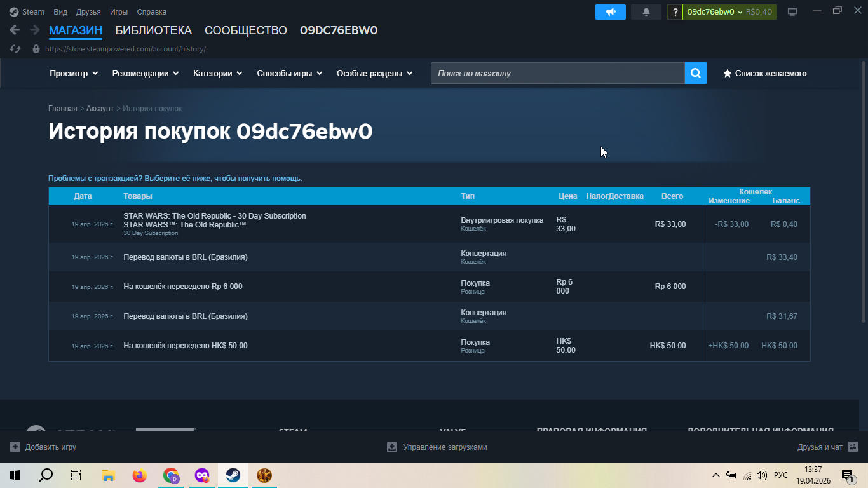Switch to the БИБЛИОТЕКА tab
This screenshot has height=488, width=868.
(153, 30)
